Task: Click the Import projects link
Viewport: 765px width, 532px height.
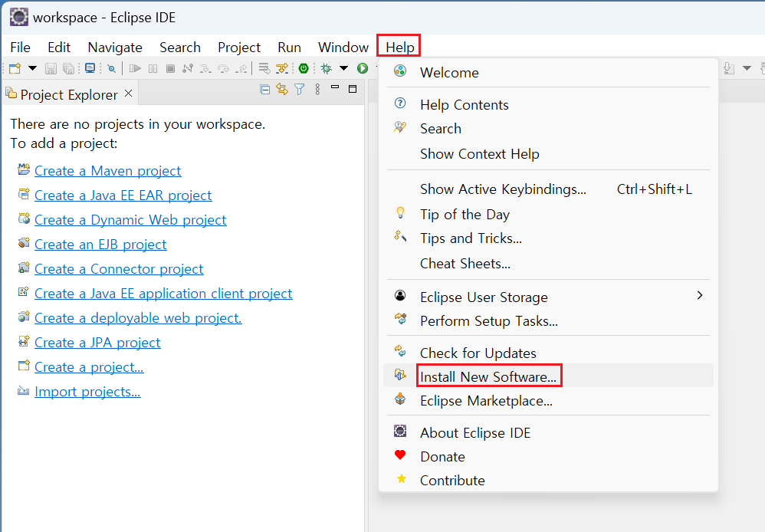Action: pyautogui.click(x=87, y=392)
